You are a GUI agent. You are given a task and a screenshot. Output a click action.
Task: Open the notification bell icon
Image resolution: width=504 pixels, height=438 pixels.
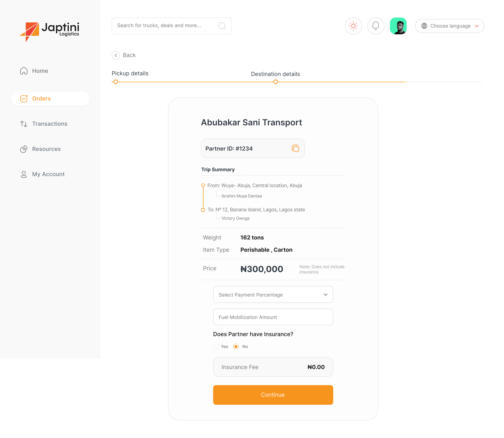pos(376,26)
